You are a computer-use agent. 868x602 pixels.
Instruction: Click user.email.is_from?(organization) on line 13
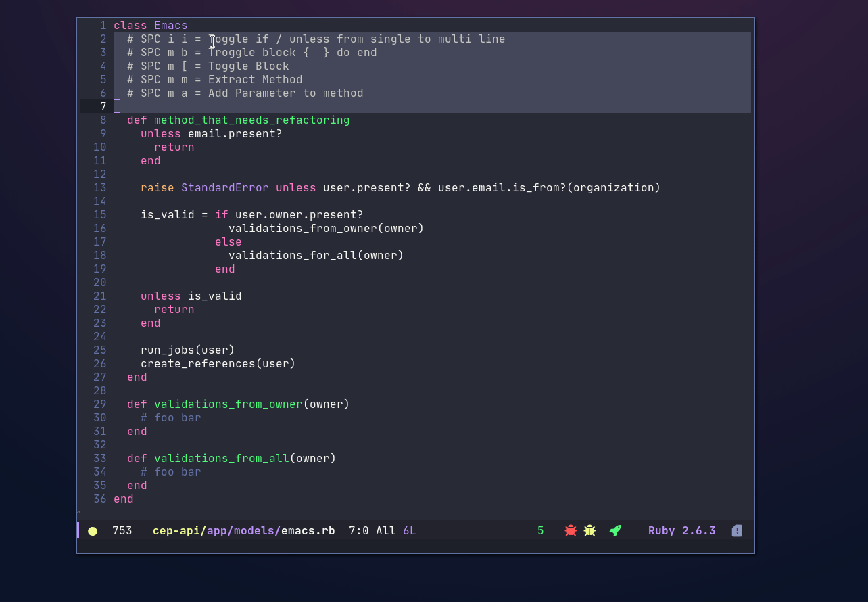click(550, 188)
